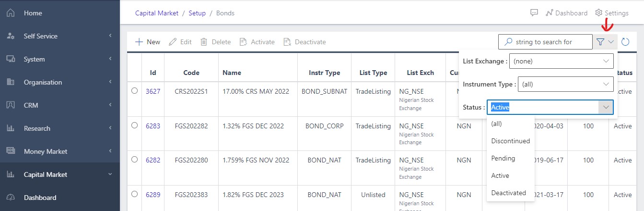The height and width of the screenshot is (211, 644).
Task: Click the chevron next to the filter funnel
Action: 611,42
